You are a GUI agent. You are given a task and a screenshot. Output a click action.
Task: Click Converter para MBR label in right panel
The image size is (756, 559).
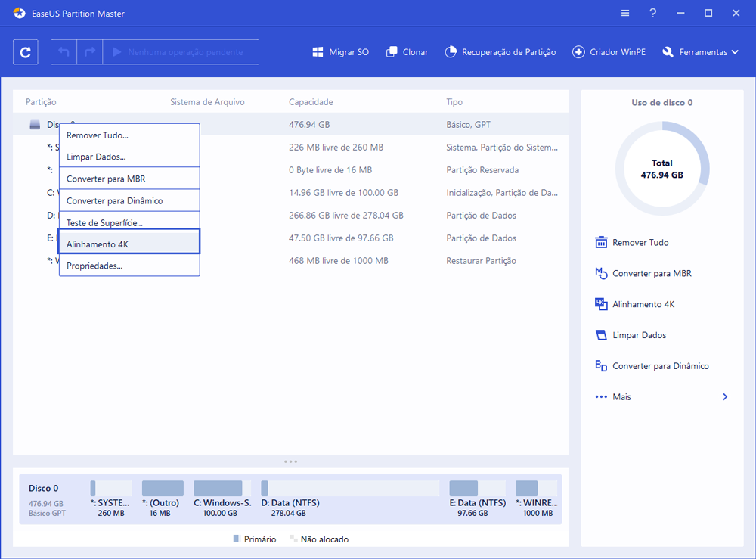(x=652, y=274)
